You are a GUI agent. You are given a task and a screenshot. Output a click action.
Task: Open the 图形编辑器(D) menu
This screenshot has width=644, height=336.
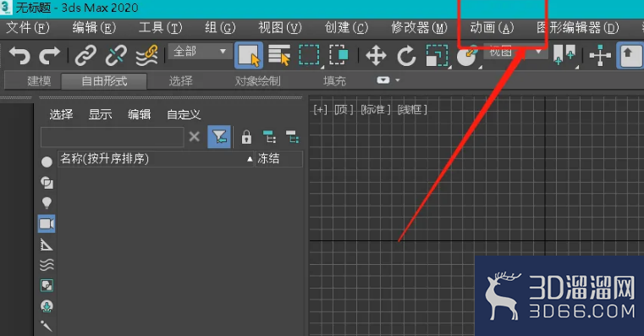point(578,28)
